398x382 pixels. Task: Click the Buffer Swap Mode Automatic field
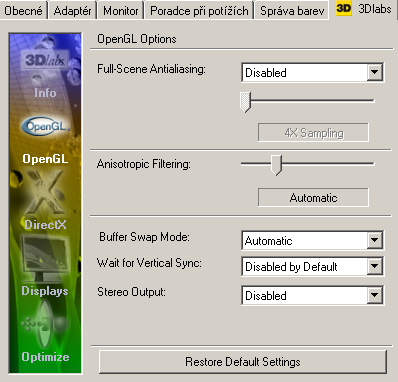(312, 240)
